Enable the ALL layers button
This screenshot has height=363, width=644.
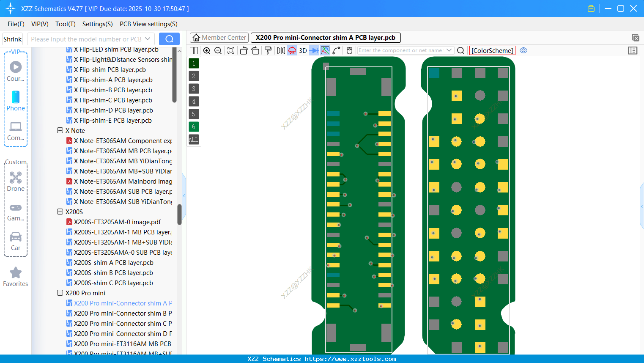[193, 139]
